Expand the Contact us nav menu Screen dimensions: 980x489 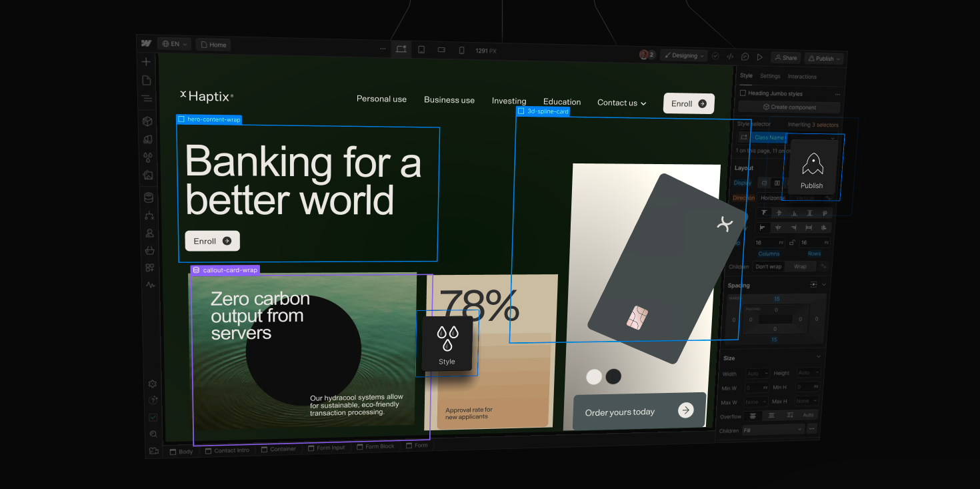(621, 103)
